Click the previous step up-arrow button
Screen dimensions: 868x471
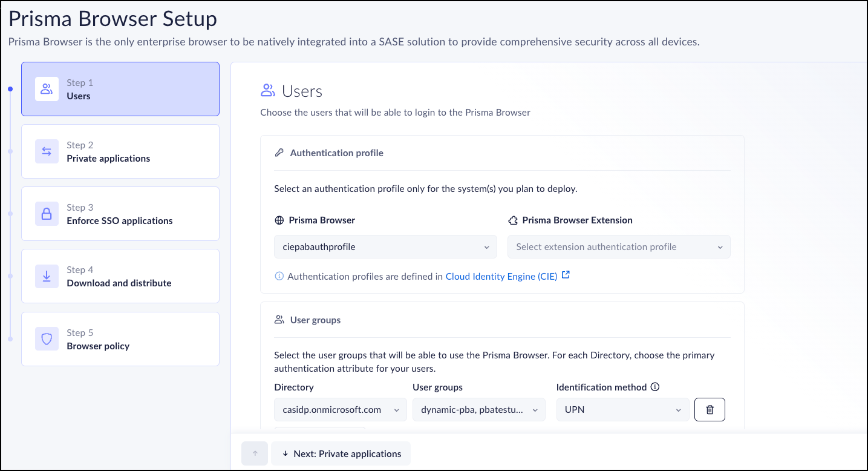255,453
